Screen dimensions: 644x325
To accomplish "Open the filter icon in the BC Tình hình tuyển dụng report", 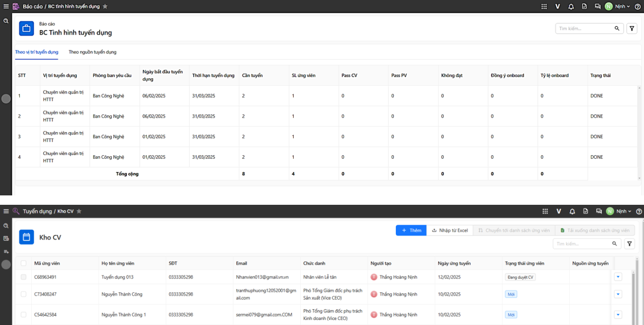I will click(632, 29).
